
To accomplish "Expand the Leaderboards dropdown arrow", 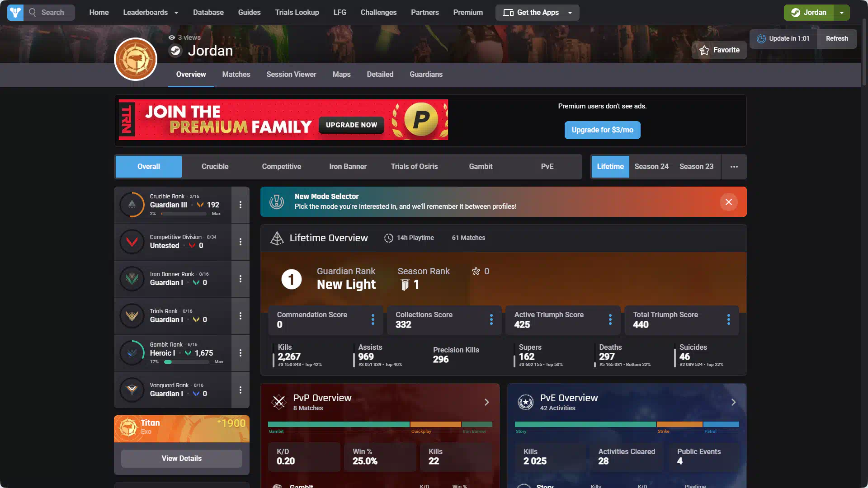I will coord(176,13).
